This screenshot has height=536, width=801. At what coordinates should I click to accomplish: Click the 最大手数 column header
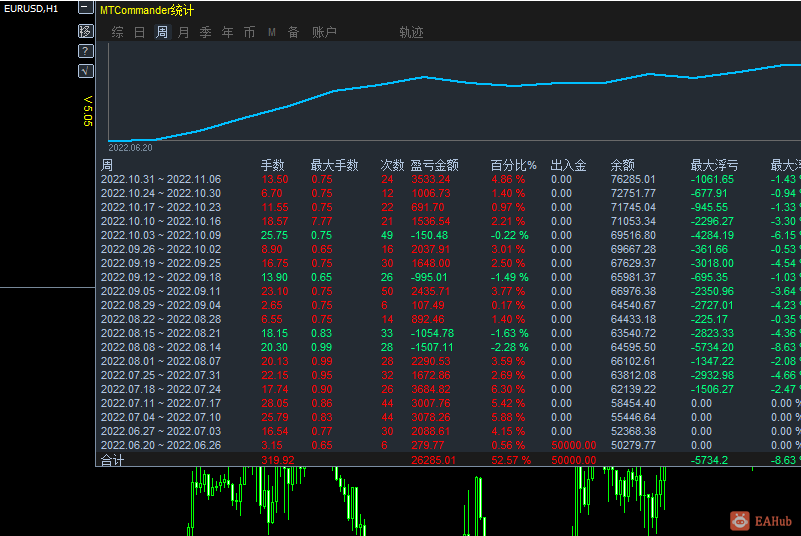335,165
